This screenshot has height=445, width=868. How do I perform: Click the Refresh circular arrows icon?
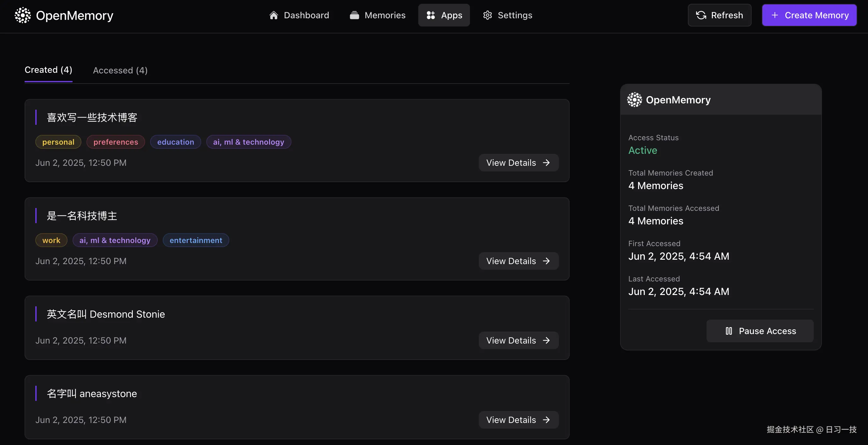click(x=701, y=15)
